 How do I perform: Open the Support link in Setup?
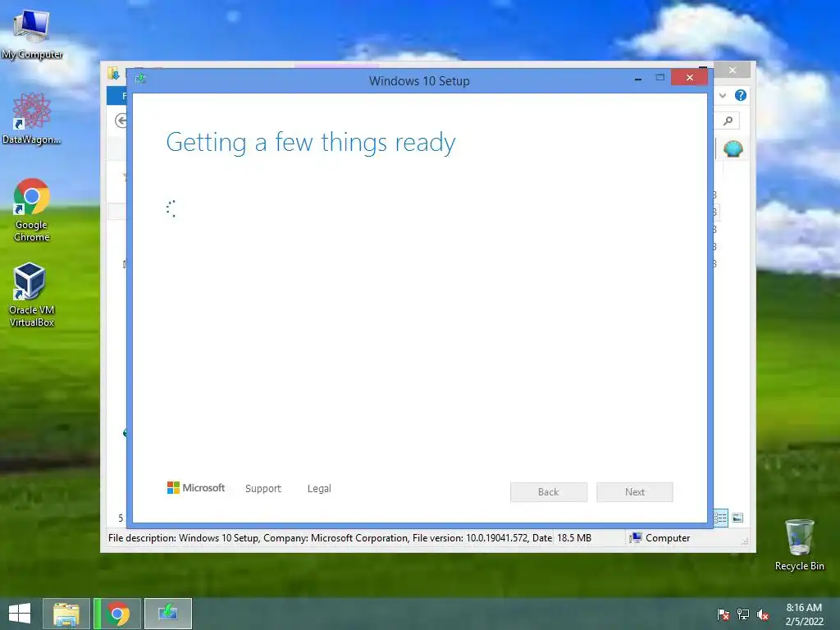click(x=263, y=489)
